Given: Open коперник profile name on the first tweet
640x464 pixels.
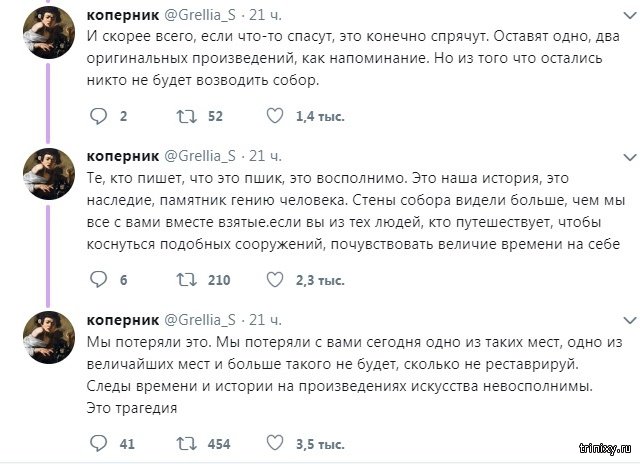Looking at the screenshot, I should pos(120,14).
